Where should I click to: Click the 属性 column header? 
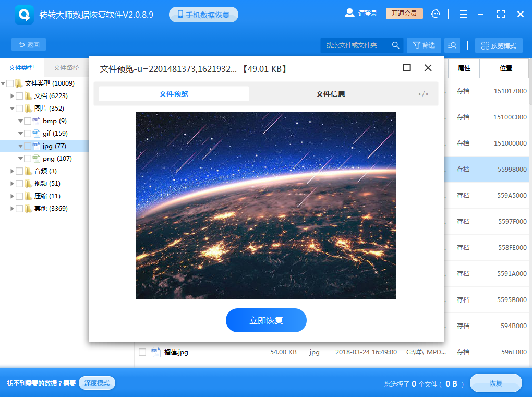464,68
